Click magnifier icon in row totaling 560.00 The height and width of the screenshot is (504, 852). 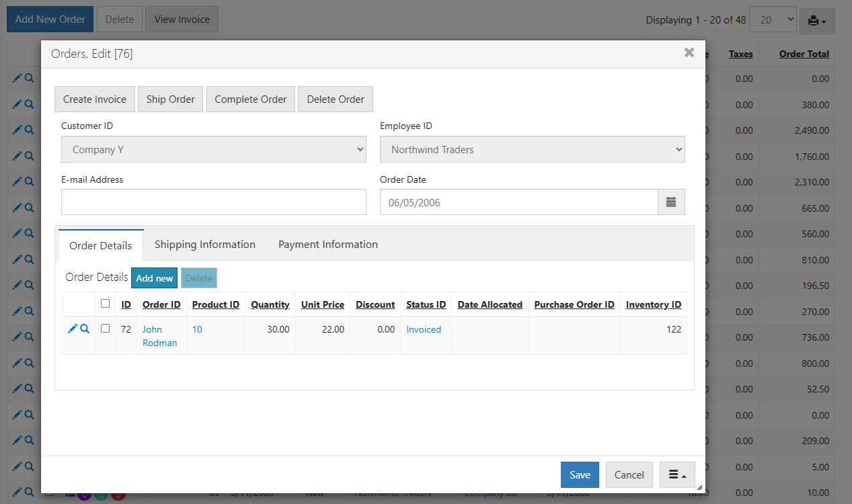[29, 234]
